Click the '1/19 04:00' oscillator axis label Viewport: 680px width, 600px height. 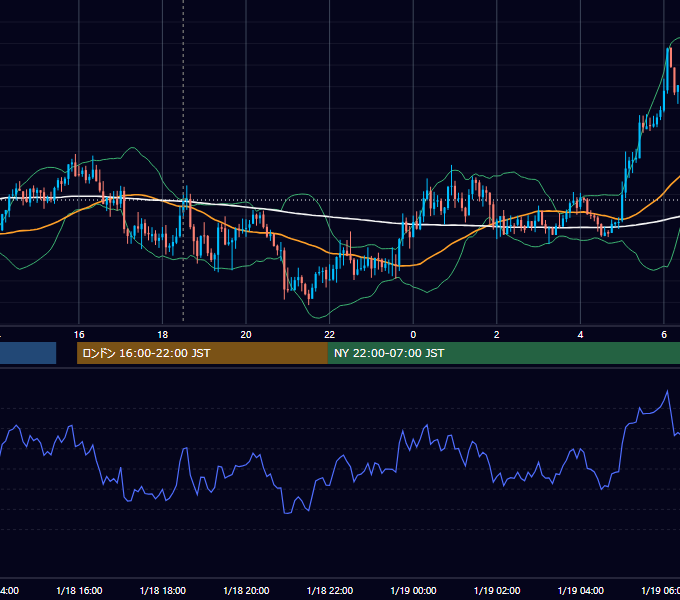(581, 591)
